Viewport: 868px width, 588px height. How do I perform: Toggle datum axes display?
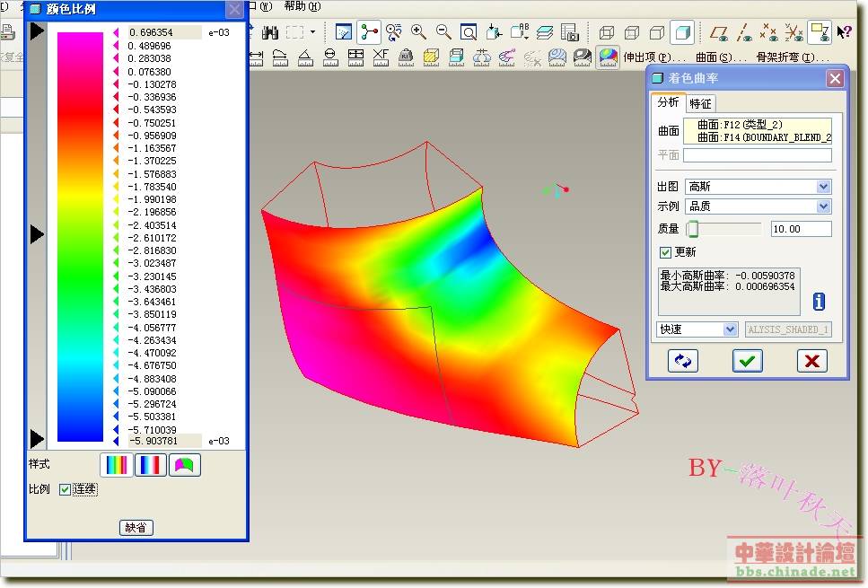[x=744, y=32]
